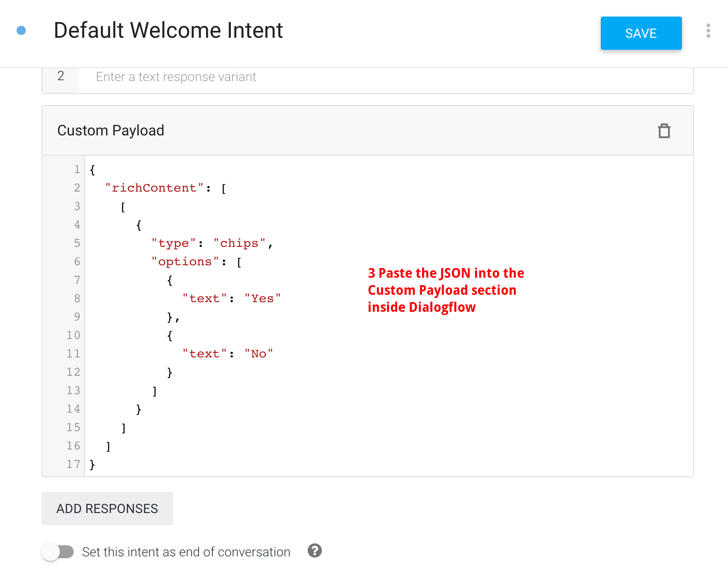
Task: Click line number 17 in the editor gutter
Action: [x=73, y=464]
